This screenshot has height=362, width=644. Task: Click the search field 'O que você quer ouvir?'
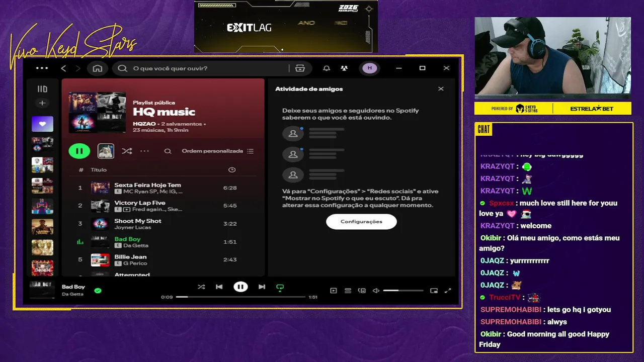(201, 68)
